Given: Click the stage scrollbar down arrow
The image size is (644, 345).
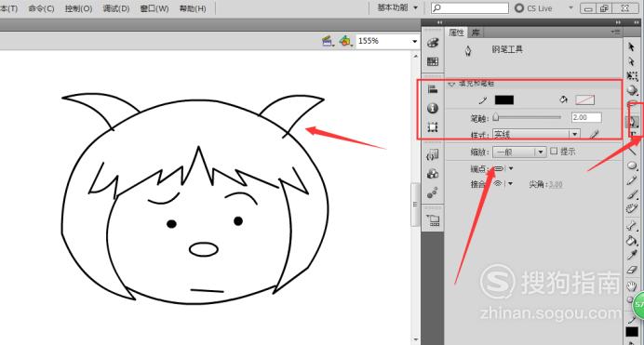Looking at the screenshot, I should [x=416, y=339].
